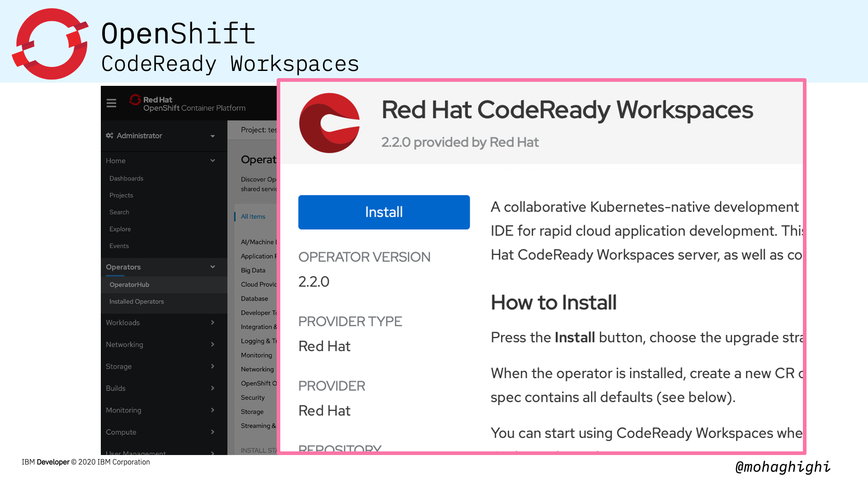
Task: Open Events under Home
Action: pos(119,246)
